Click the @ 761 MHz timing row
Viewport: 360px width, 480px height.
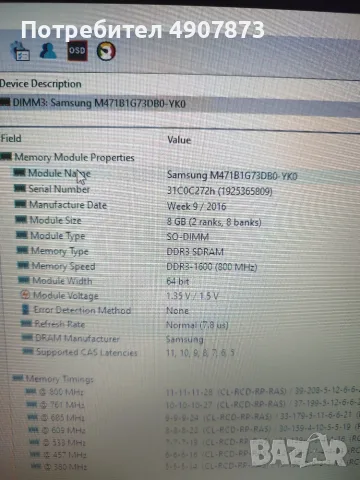(62, 405)
